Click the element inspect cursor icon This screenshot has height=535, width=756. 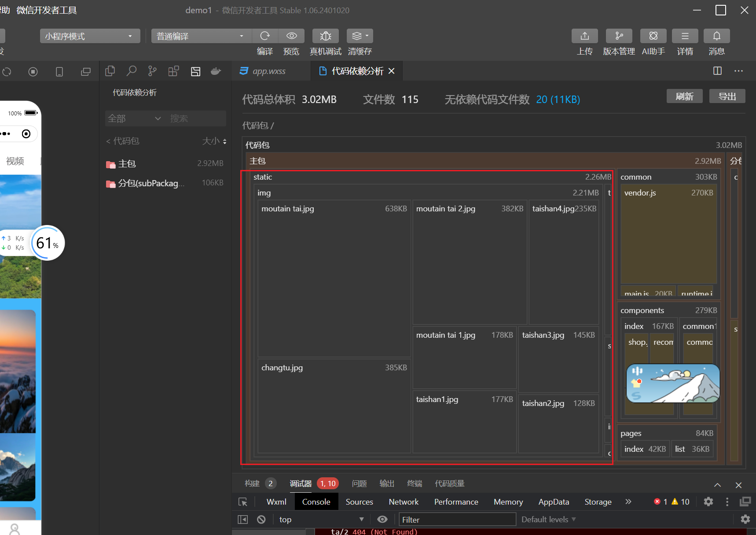(x=243, y=502)
